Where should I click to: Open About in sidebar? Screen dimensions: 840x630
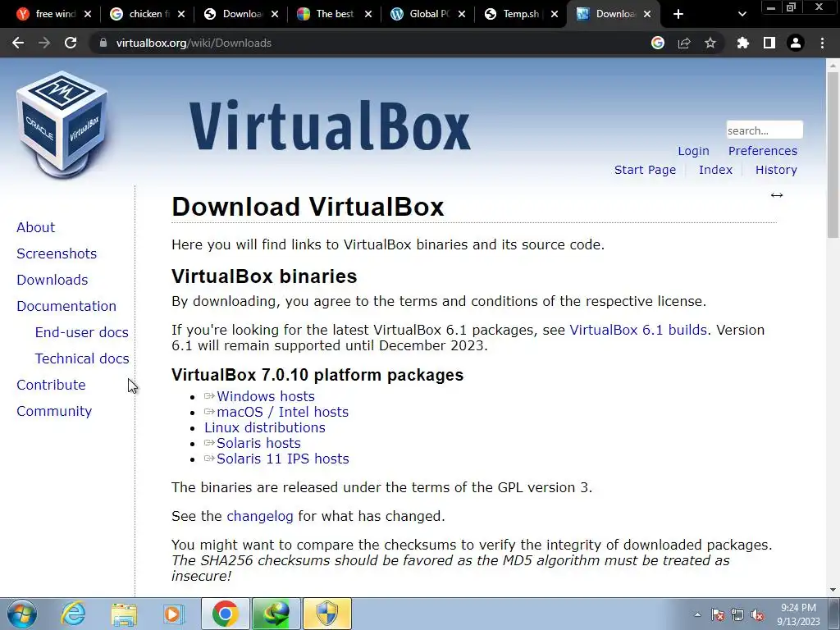click(x=36, y=227)
